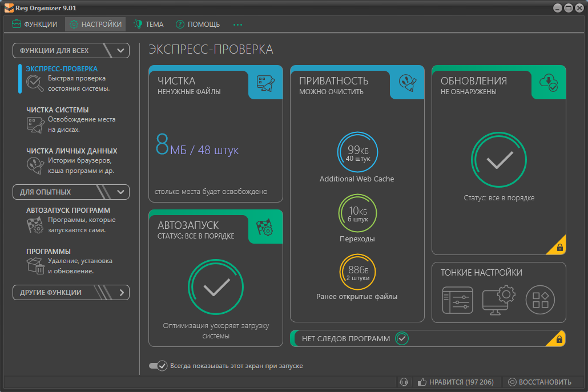This screenshot has height=392, width=588.
Task: Collapse the ДЛЯ ОПЫТНЫХ section
Action: [x=71, y=192]
